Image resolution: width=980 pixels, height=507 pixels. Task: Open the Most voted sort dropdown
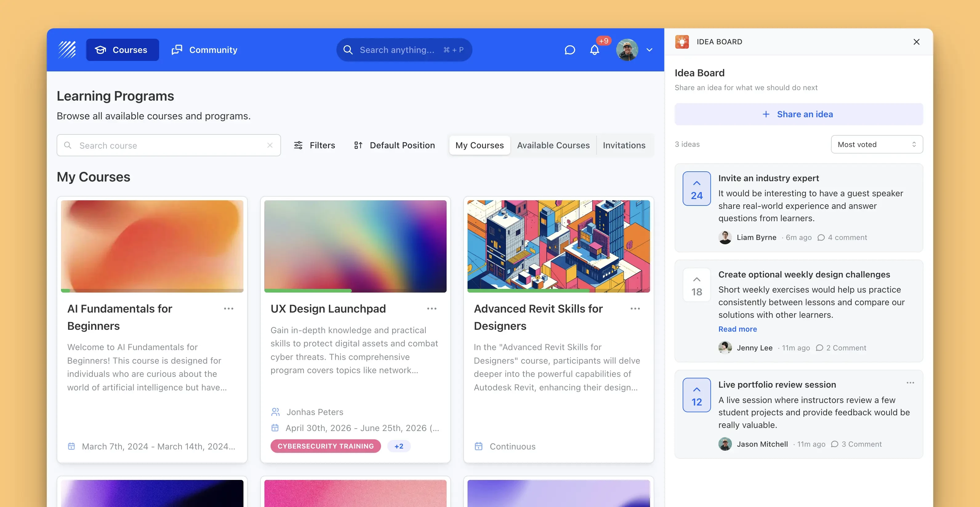click(x=877, y=145)
